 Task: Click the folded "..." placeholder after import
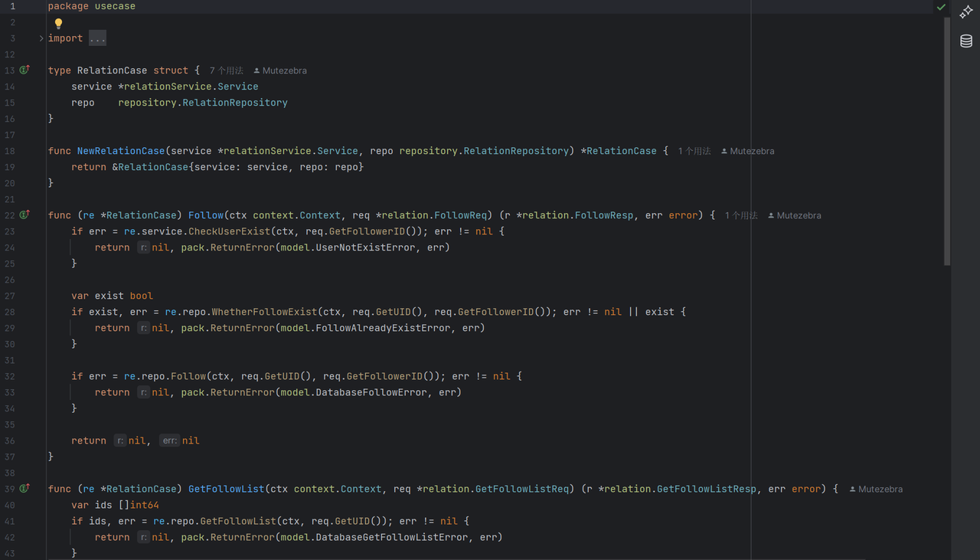tap(97, 38)
